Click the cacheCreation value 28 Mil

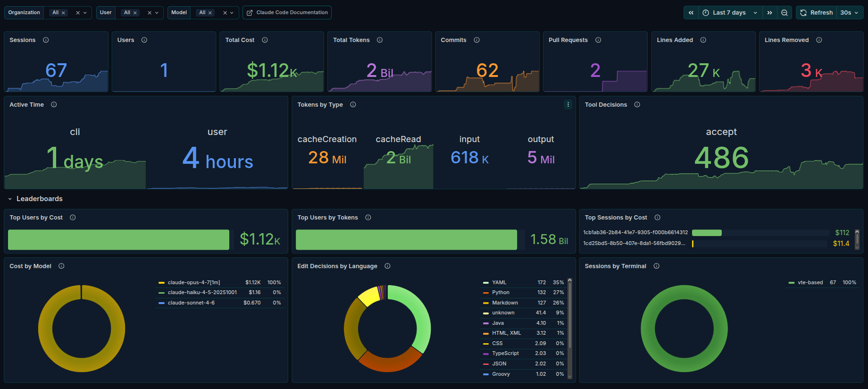pos(327,158)
